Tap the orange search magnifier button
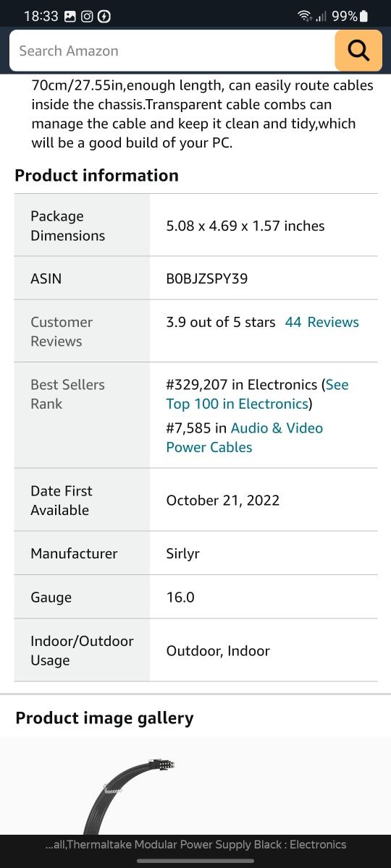Viewport: 391px width, 868px height. (358, 51)
